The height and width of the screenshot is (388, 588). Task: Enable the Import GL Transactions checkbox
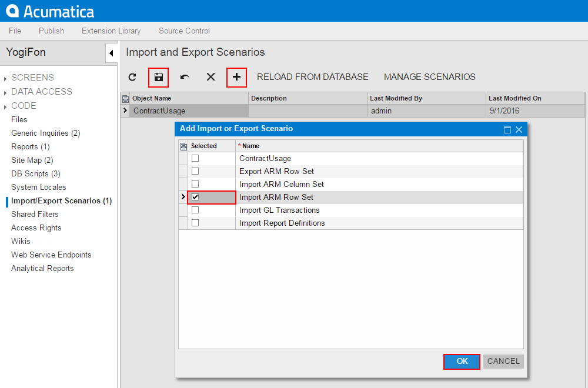pyautogui.click(x=195, y=210)
